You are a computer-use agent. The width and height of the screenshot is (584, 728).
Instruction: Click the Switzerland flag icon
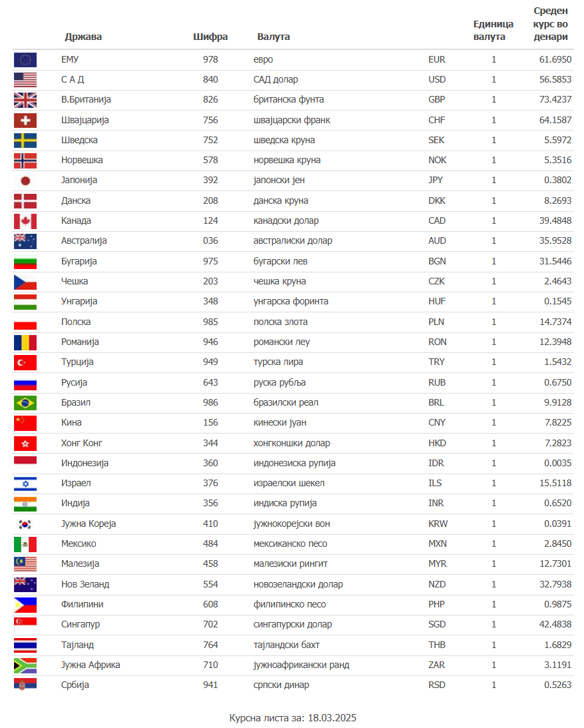click(x=25, y=121)
